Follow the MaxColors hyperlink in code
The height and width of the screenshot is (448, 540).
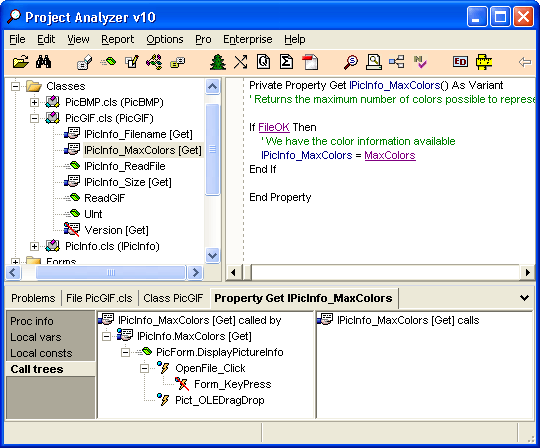390,155
